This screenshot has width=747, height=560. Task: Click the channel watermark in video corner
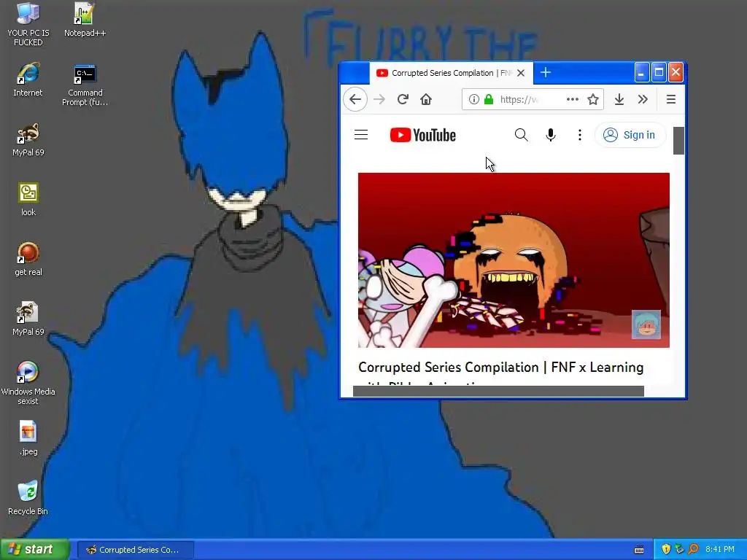646,324
